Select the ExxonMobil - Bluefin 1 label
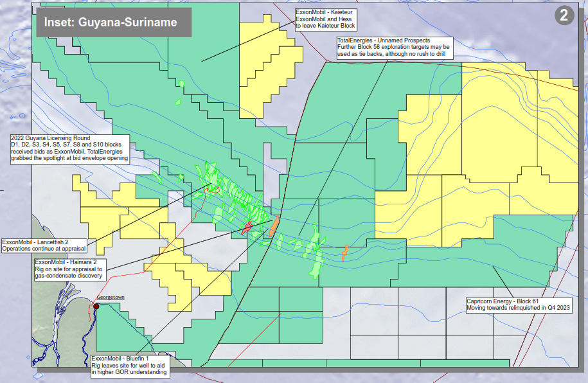 (x=130, y=365)
